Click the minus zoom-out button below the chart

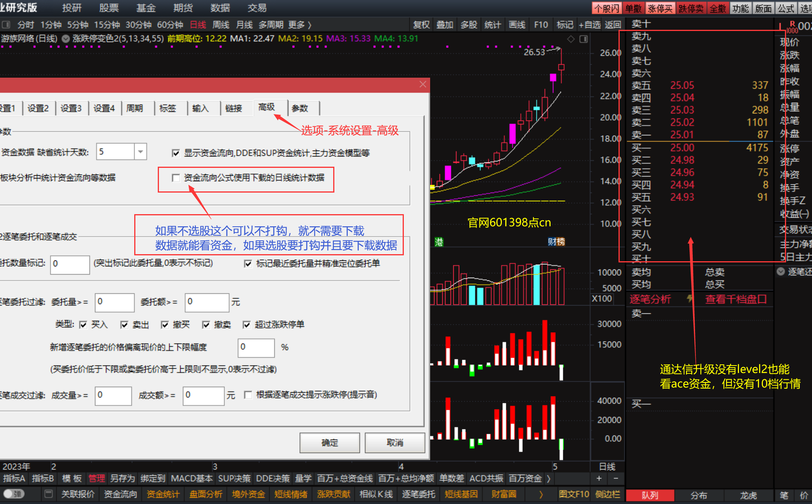[x=616, y=479]
